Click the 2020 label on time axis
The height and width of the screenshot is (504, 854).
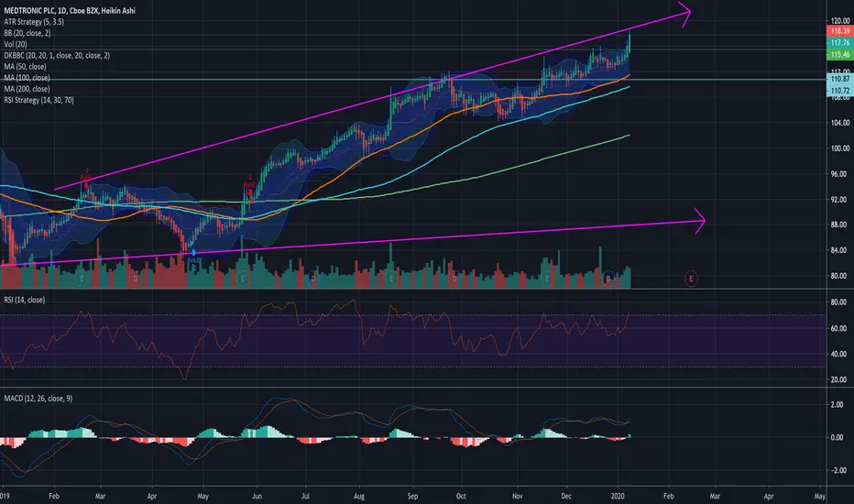click(x=618, y=497)
